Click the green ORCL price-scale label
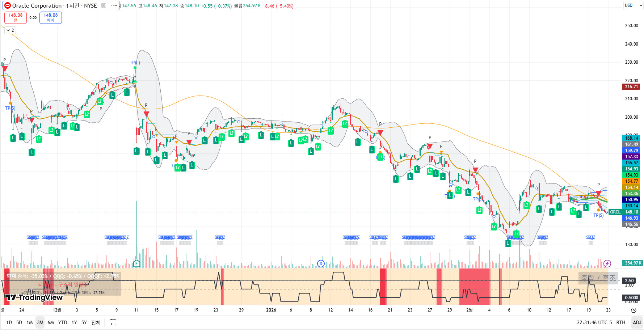The width and height of the screenshot is (644, 330). [x=615, y=212]
